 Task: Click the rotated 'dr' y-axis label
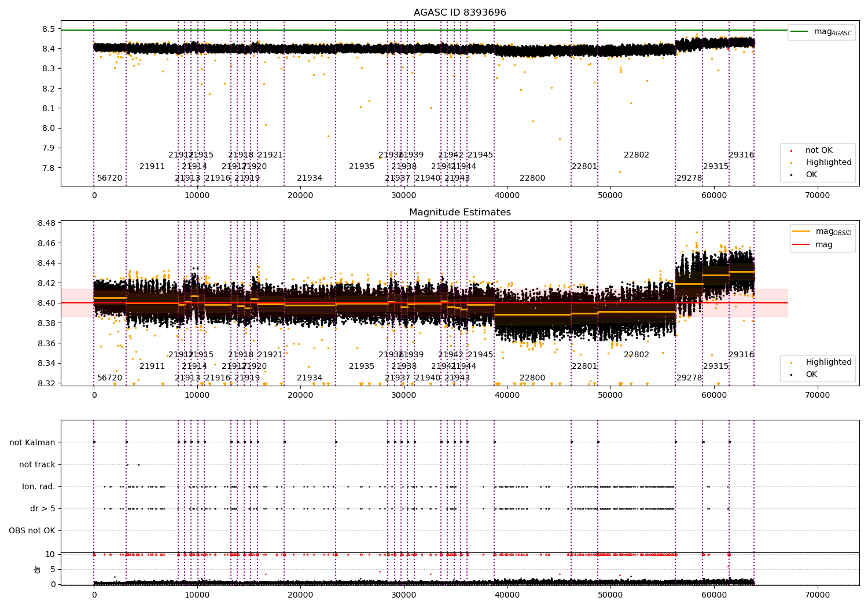point(38,569)
